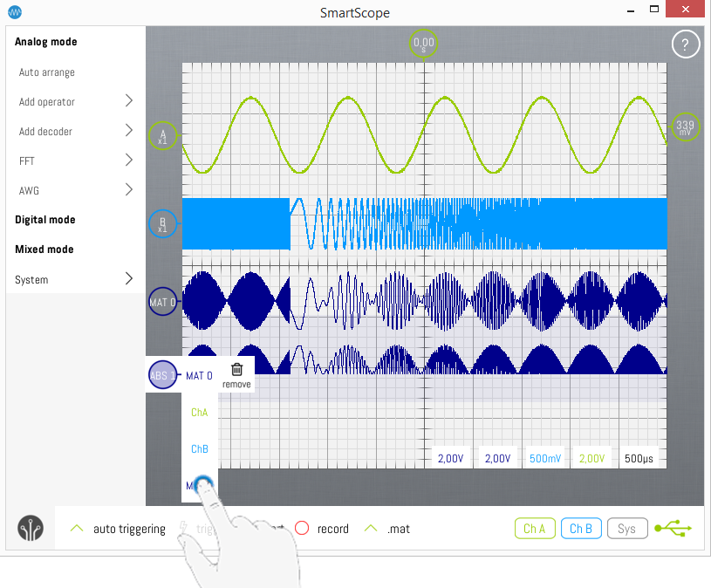Click Auto arrange in the sidebar
Image resolution: width=711 pixels, height=588 pixels.
coord(47,72)
